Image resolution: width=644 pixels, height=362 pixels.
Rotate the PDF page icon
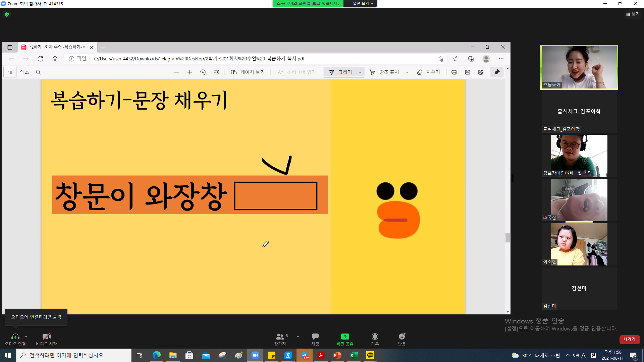(x=203, y=72)
